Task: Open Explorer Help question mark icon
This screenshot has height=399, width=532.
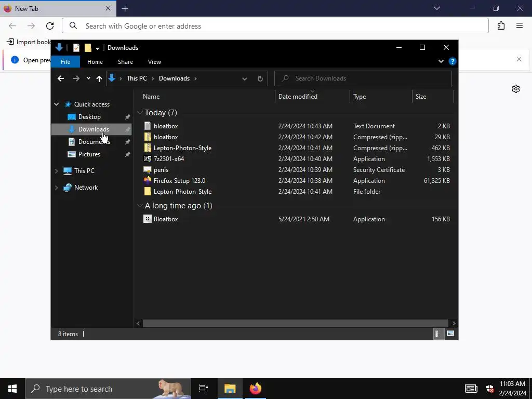Action: point(453,61)
